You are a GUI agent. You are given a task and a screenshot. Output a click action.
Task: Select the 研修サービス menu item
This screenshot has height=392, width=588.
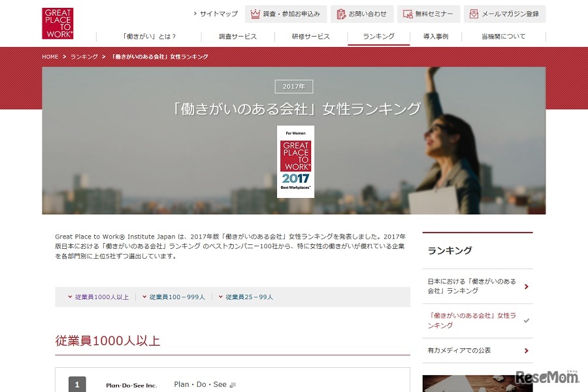click(311, 37)
